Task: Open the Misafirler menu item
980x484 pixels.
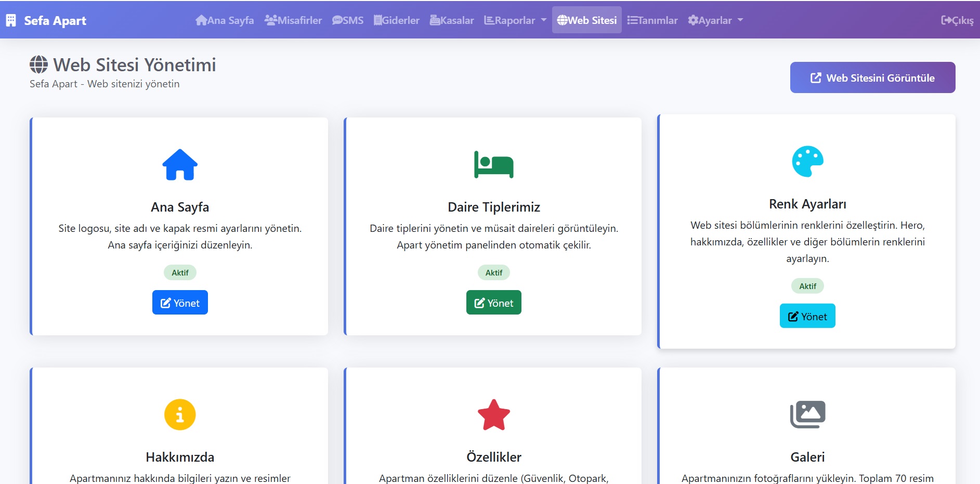Action: click(293, 20)
